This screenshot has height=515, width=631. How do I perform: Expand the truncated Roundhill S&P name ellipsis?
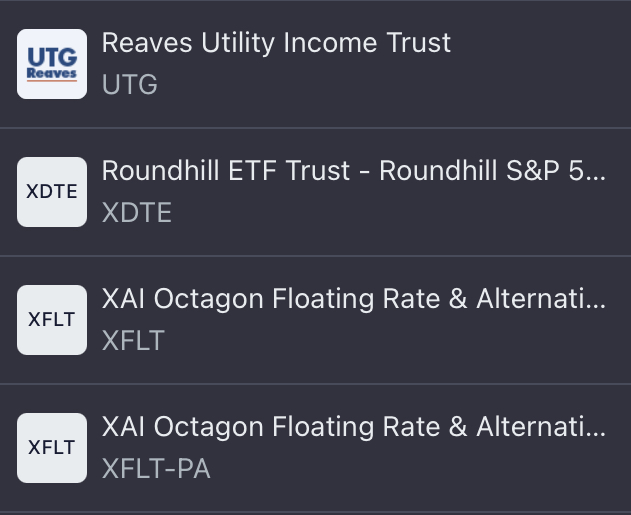(x=595, y=177)
